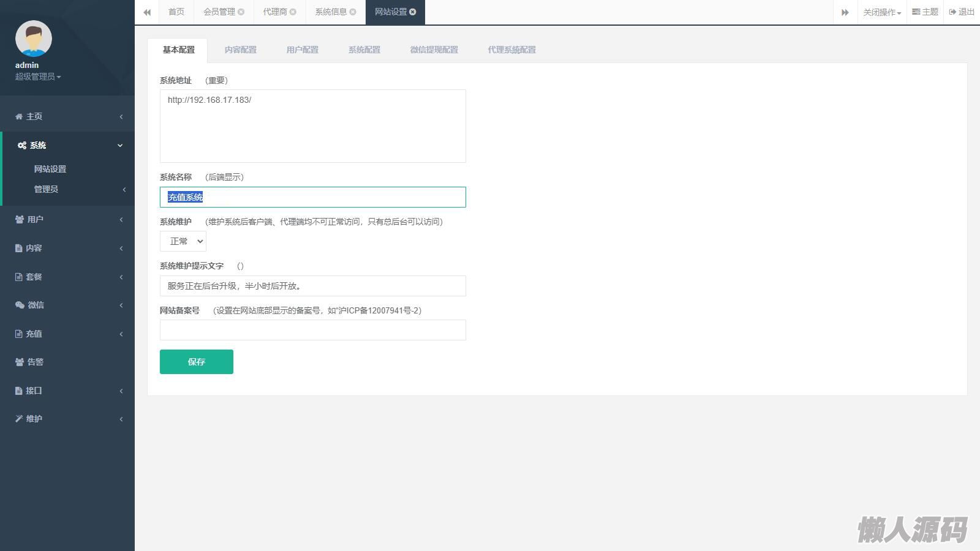Click the home icon beside 主页
The width and height of the screenshot is (980, 551).
tap(19, 116)
